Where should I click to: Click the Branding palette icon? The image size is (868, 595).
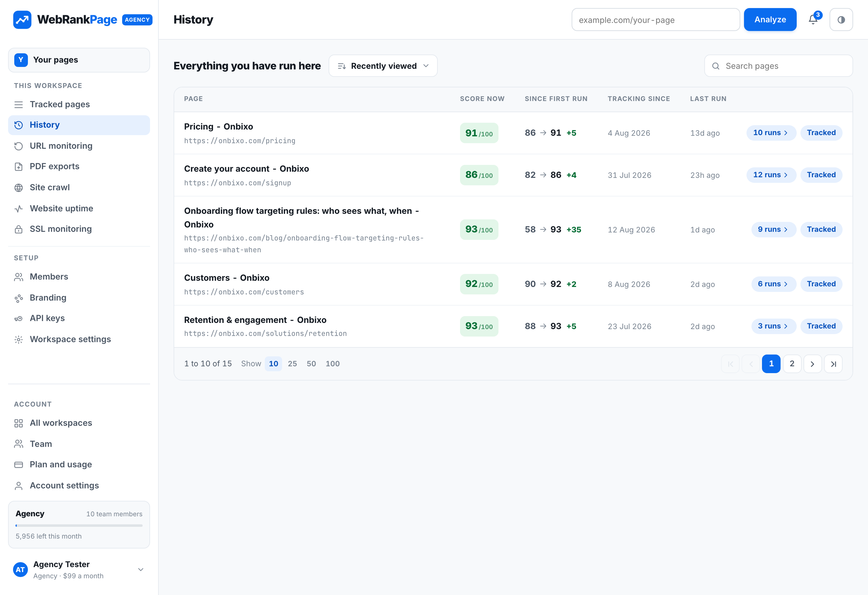(19, 298)
